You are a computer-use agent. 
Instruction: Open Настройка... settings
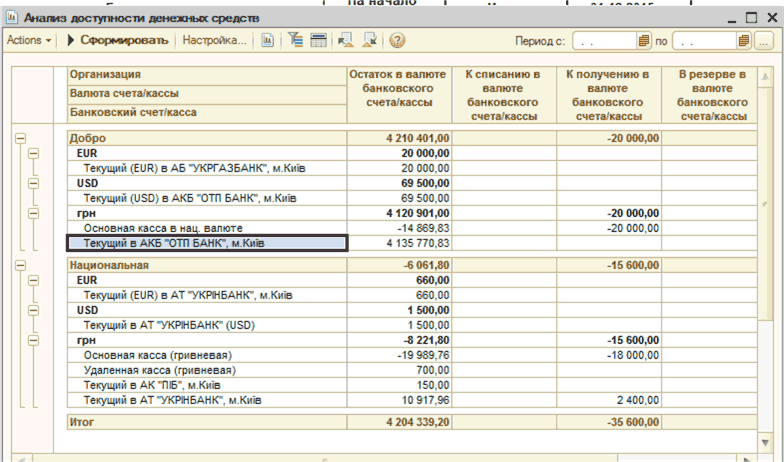[214, 41]
